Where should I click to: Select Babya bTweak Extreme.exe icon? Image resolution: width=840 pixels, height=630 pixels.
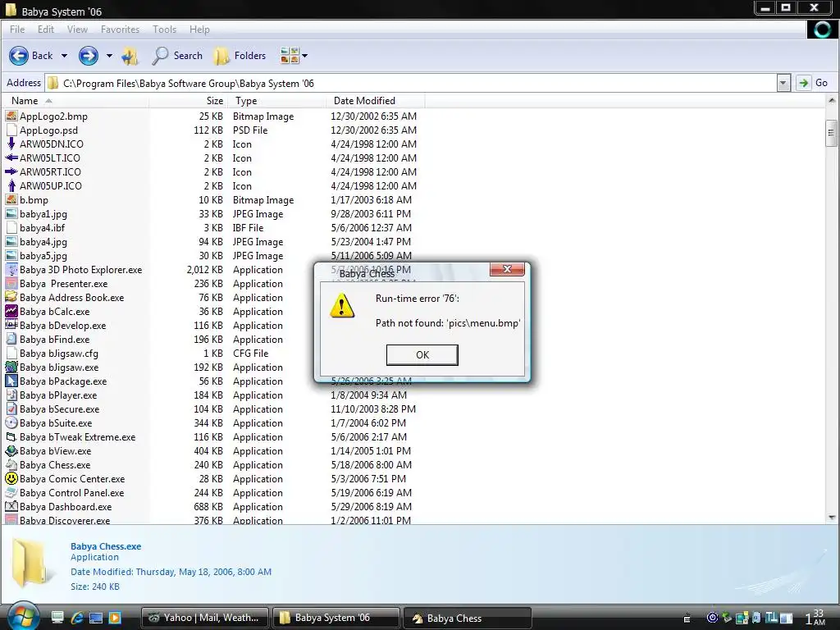[x=11, y=436]
